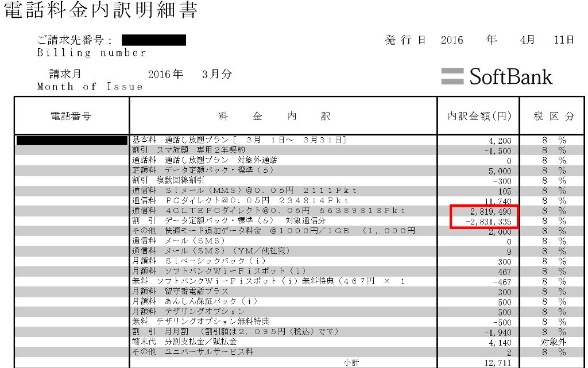Click the SoftBank logo
The image size is (588, 368).
(x=497, y=76)
